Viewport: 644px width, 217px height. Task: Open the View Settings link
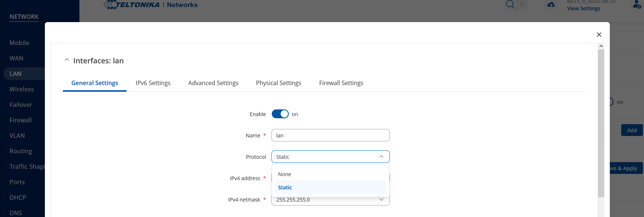point(583,8)
